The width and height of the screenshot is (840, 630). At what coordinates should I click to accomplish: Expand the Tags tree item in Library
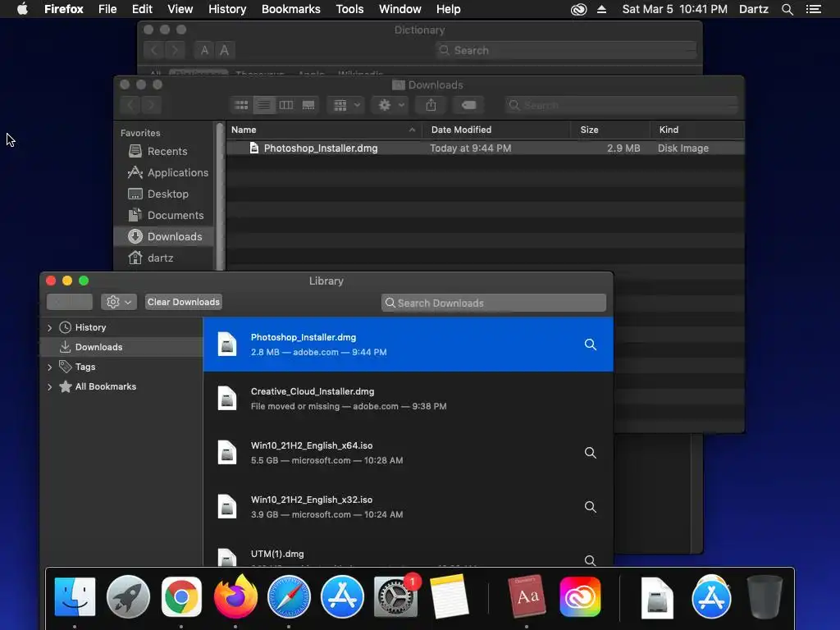click(49, 367)
